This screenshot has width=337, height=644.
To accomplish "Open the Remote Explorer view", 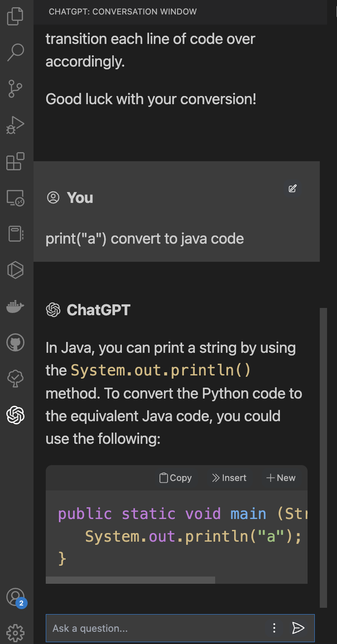I will point(15,198).
